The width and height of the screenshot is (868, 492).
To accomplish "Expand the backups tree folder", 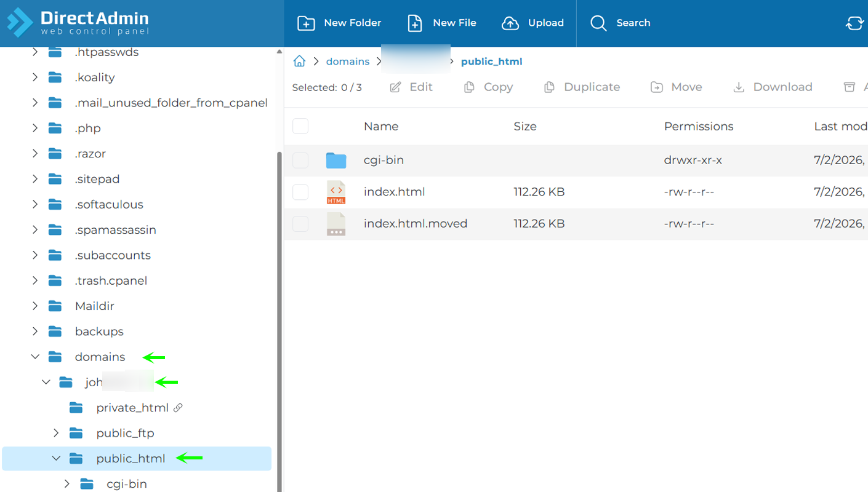I will pyautogui.click(x=35, y=331).
